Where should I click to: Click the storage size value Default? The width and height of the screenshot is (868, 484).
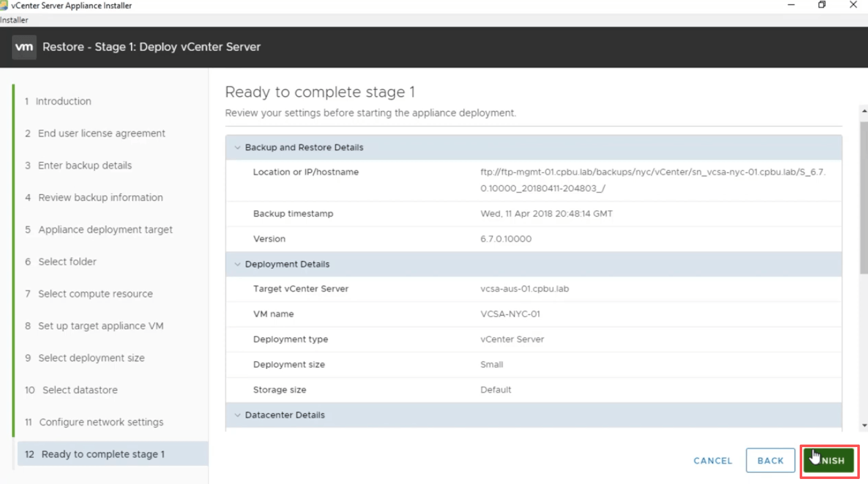(x=496, y=389)
